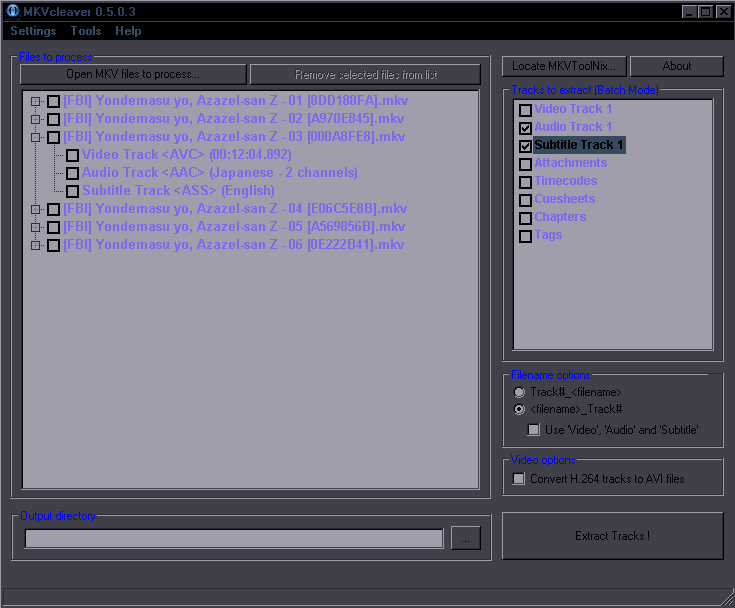Viewport: 735px width, 608px height.
Task: Check the box for Azazel-san Z - 02 file
Action: click(x=53, y=119)
